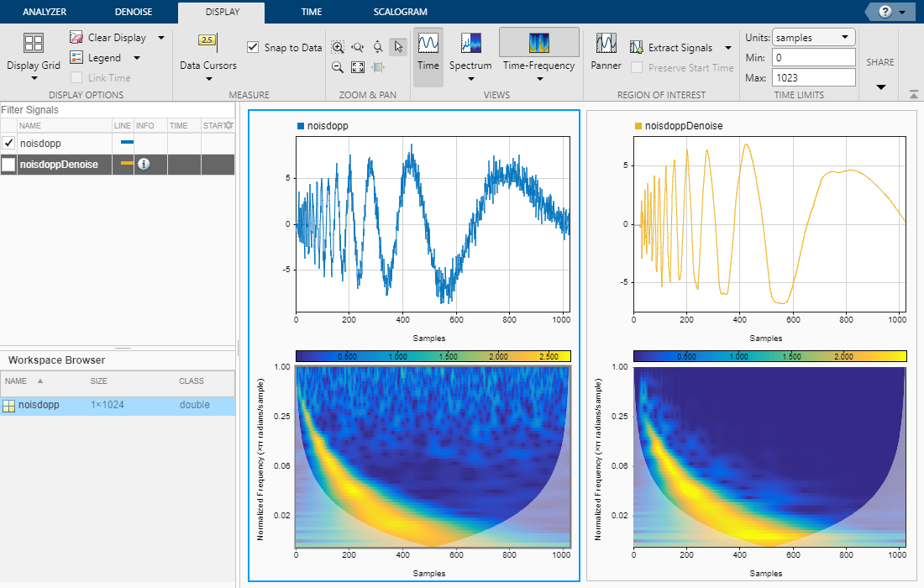The image size is (924, 588).
Task: Expand the Share section dropdown
Action: [x=880, y=87]
